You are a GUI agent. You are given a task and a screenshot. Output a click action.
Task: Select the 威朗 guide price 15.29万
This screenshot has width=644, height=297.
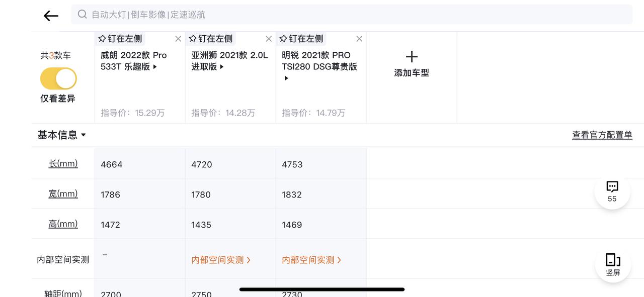[x=133, y=113]
